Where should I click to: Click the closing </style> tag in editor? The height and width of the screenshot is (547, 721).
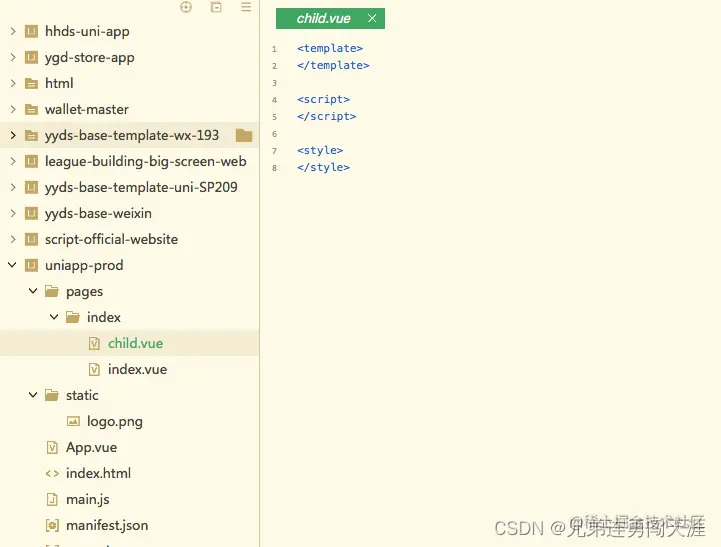coord(323,167)
